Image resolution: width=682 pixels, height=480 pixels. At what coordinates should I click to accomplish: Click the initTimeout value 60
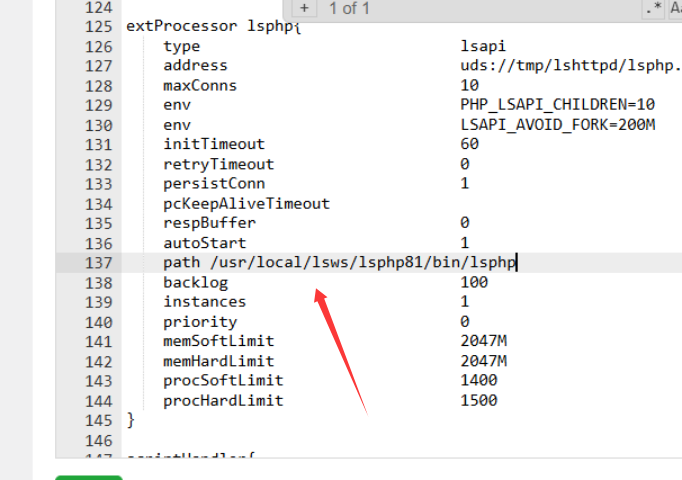[x=469, y=144]
